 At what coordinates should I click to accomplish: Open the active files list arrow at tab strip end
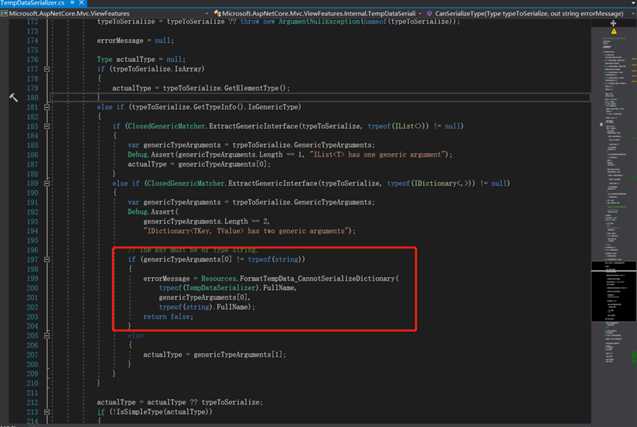tap(633, 3)
